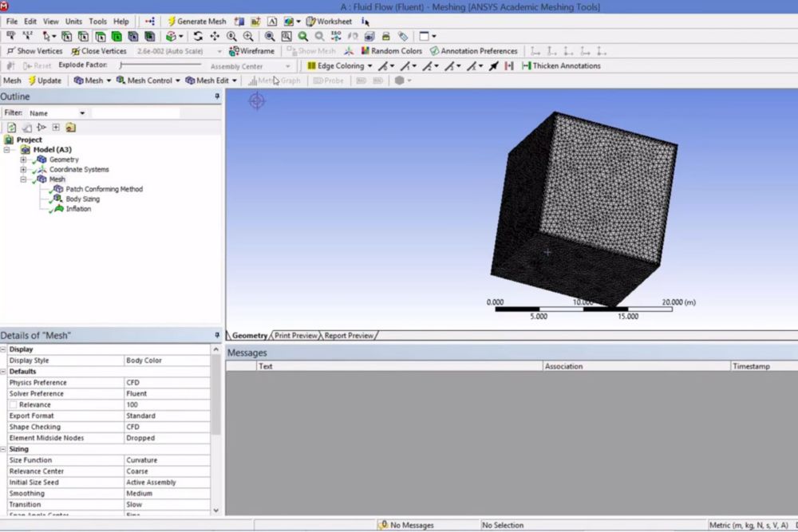Image resolution: width=798 pixels, height=532 pixels.
Task: Click the outline filter text field
Action: [134, 113]
